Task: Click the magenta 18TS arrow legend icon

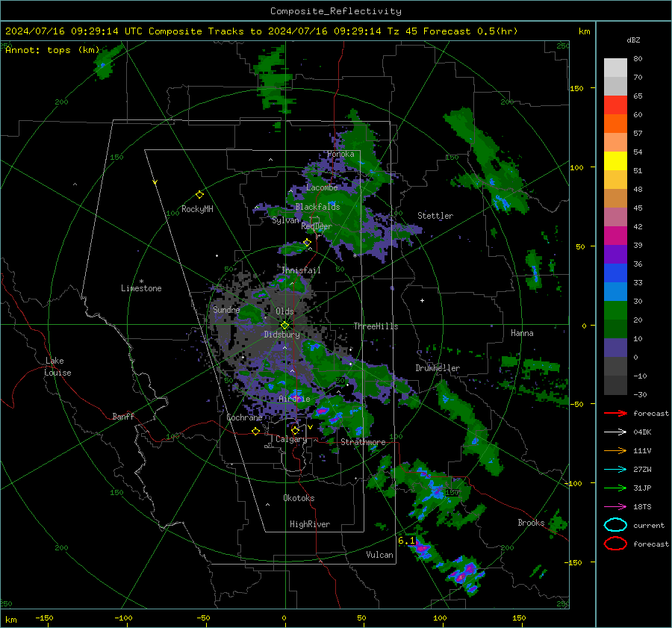Action: coord(615,506)
